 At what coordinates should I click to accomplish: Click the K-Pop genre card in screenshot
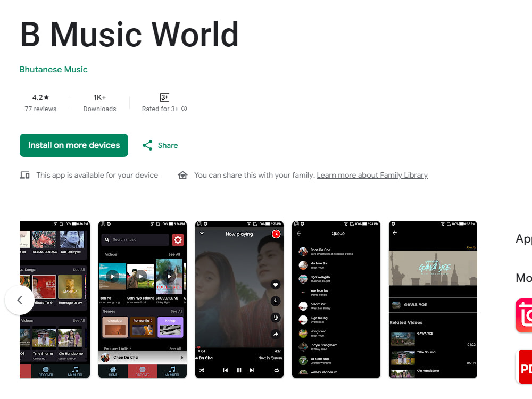click(170, 327)
